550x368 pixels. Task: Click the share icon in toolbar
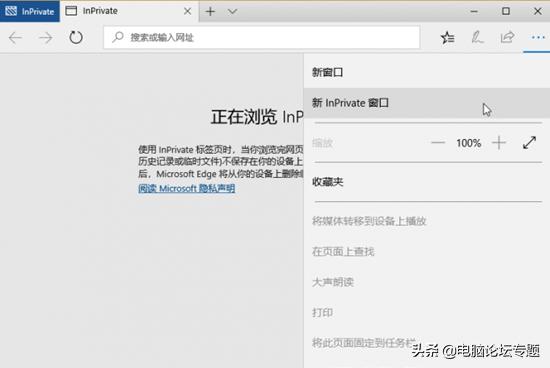[x=507, y=37]
